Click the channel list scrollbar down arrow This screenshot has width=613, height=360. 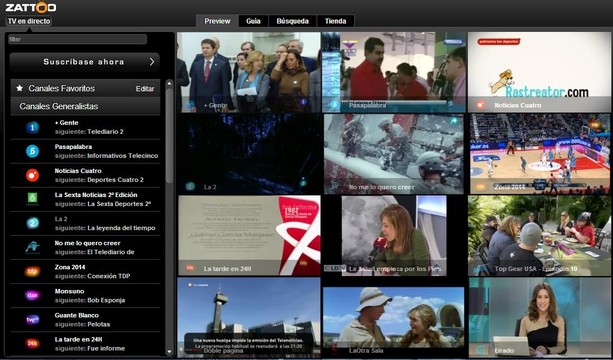169,352
